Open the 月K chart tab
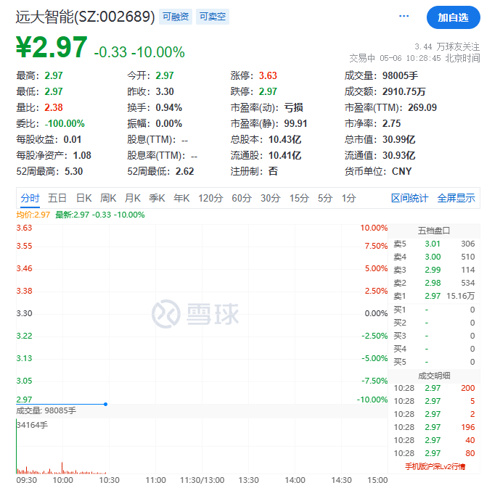Image resolution: width=500 pixels, height=488 pixels. click(x=133, y=198)
